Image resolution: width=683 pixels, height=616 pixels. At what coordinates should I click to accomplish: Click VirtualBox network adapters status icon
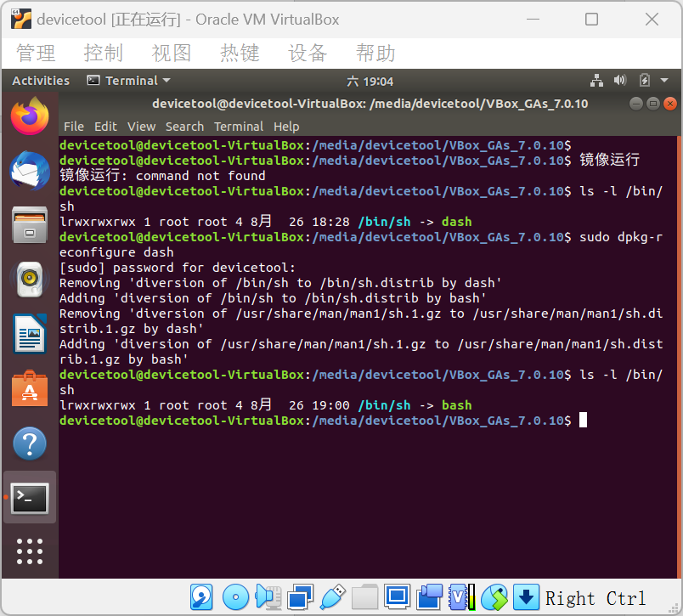pyautogui.click(x=300, y=597)
